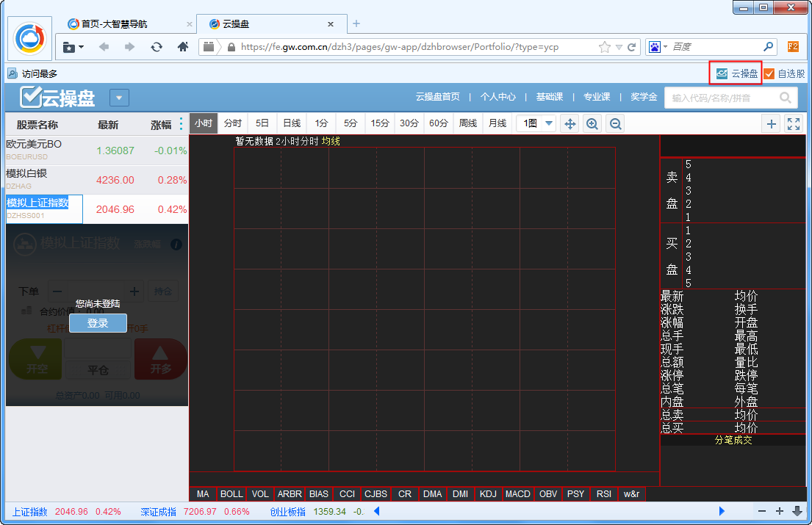
Task: Click the search magnifier in stock code box
Action: pyautogui.click(x=786, y=97)
